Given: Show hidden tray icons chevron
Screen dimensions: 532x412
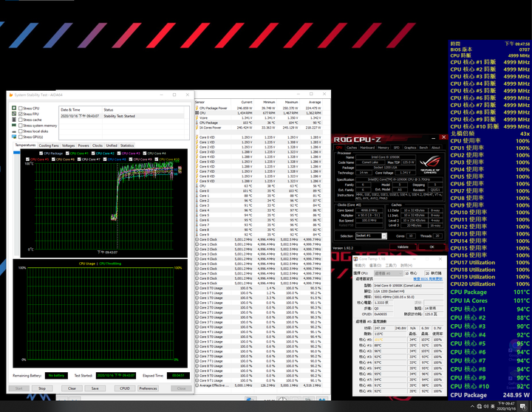Looking at the screenshot, I should coord(472,406).
